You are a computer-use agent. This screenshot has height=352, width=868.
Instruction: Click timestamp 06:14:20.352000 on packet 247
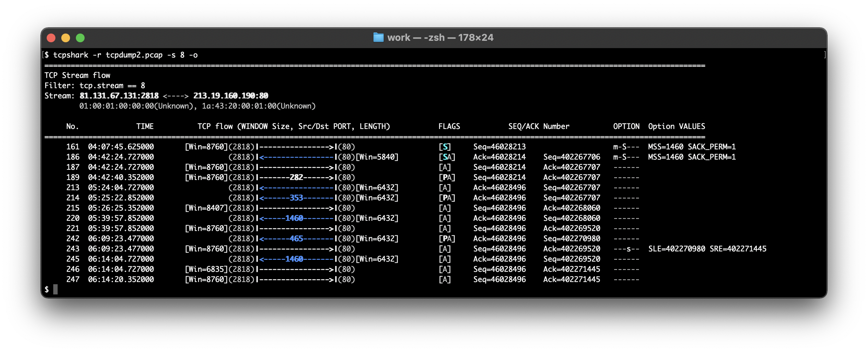click(x=121, y=279)
